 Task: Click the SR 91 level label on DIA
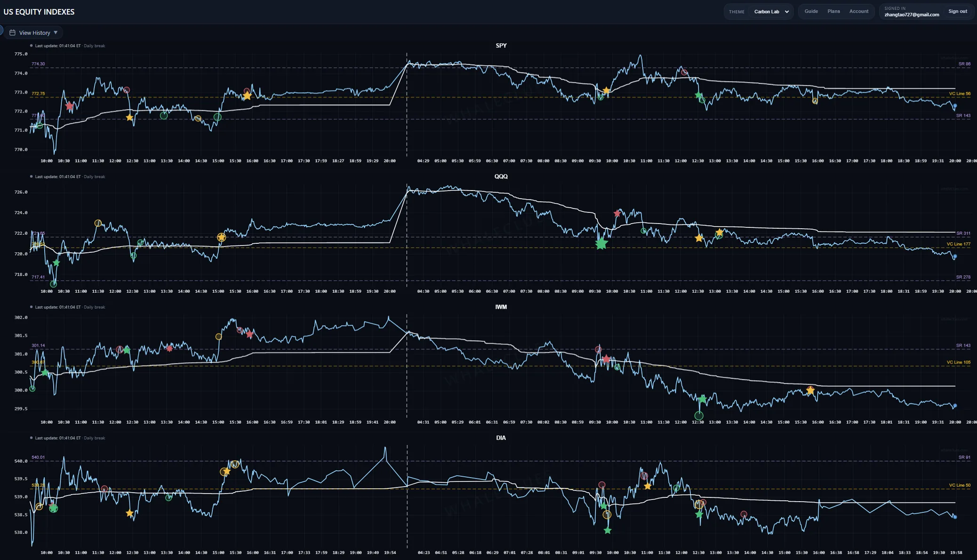click(964, 457)
